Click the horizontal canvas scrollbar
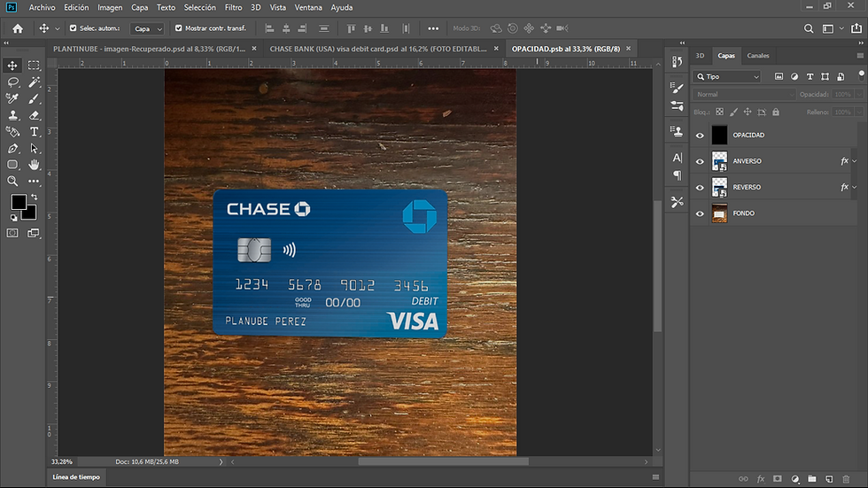 (444, 461)
